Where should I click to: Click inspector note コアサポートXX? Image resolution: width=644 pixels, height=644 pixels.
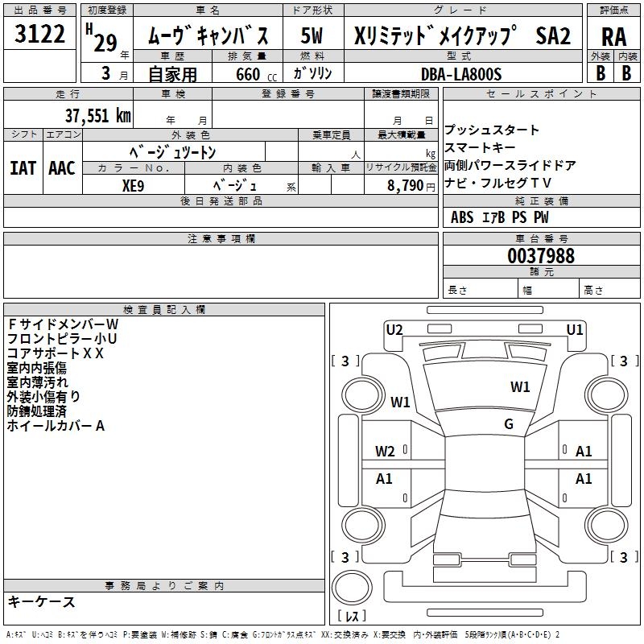pos(56,353)
